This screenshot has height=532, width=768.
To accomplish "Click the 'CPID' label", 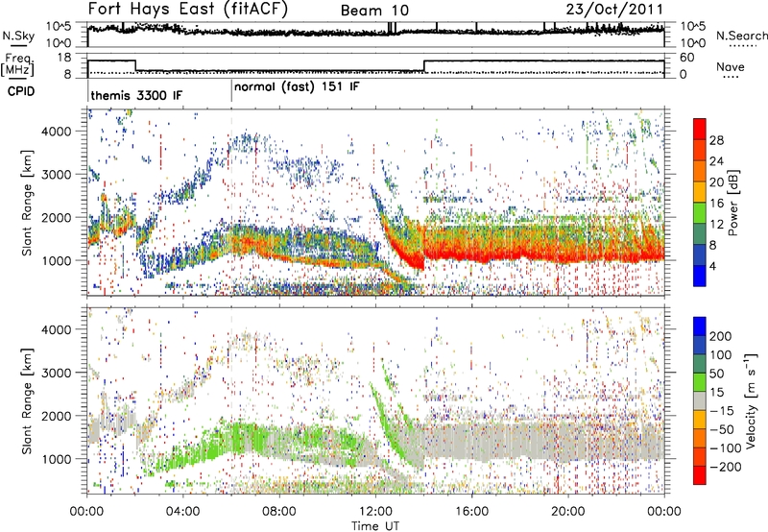I will pos(21,91).
